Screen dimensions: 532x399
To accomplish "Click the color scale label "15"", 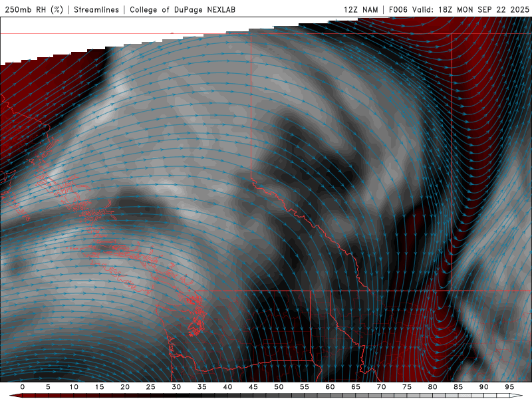I will [99, 387].
